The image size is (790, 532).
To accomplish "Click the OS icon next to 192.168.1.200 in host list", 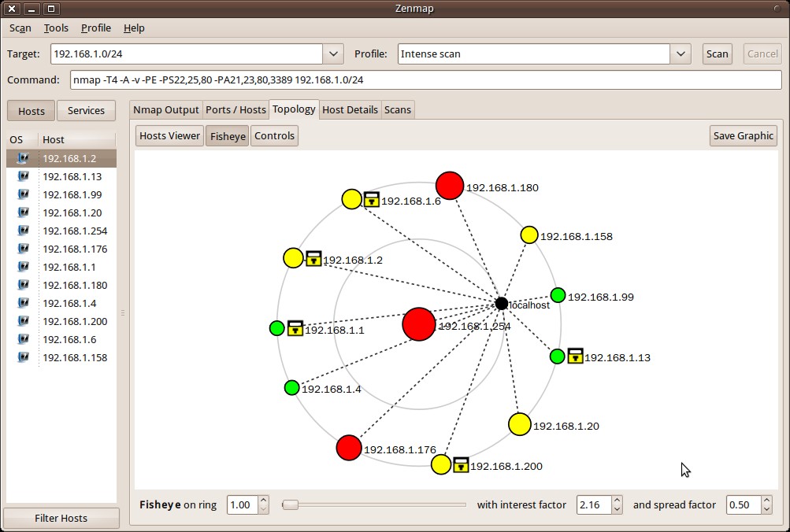I will point(23,322).
